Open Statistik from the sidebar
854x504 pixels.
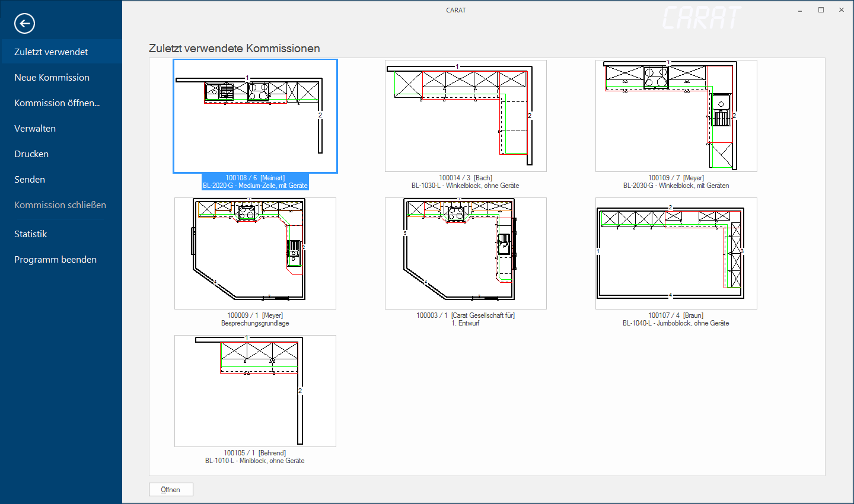click(x=31, y=234)
